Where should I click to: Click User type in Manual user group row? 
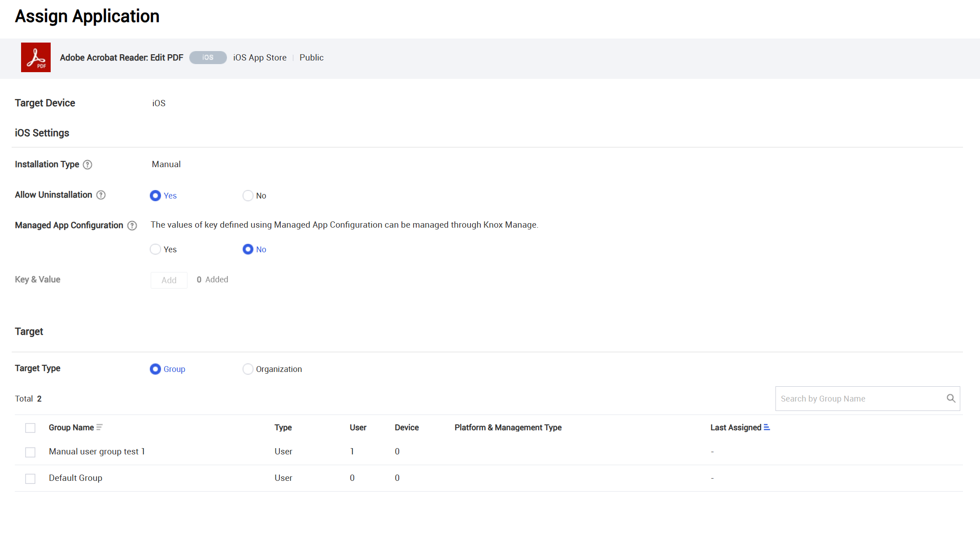(x=283, y=451)
